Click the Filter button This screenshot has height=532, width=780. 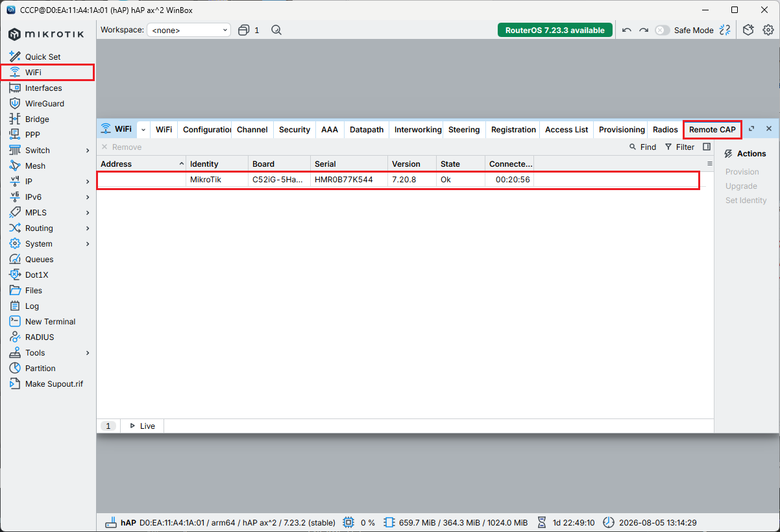680,147
